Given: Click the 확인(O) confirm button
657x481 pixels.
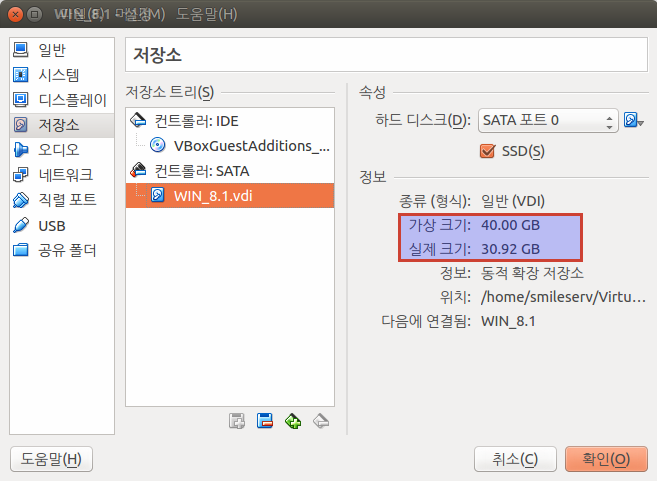Looking at the screenshot, I should (x=606, y=459).
